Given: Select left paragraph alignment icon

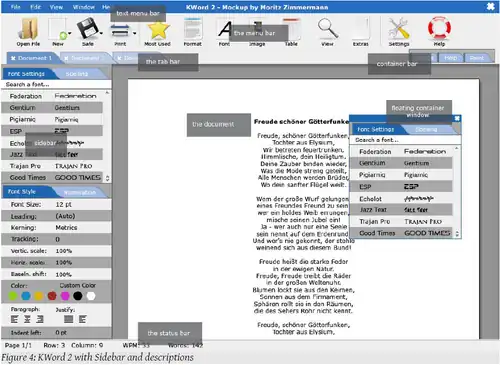Looking at the screenshot, I should (14, 319).
